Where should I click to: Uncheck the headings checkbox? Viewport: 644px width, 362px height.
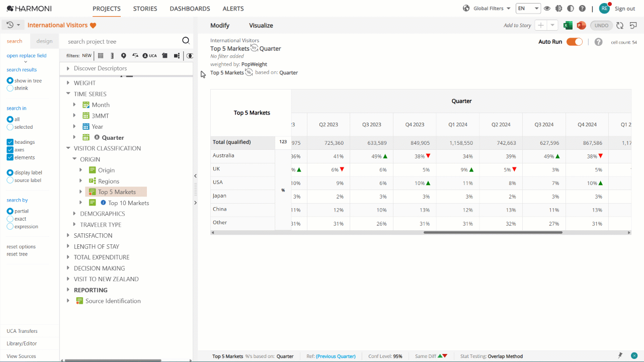click(x=10, y=142)
